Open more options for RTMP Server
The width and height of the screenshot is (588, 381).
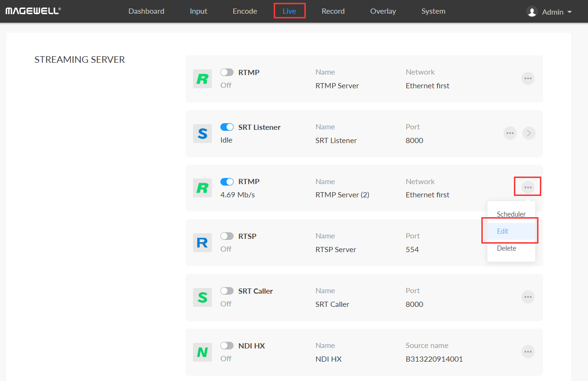click(528, 78)
